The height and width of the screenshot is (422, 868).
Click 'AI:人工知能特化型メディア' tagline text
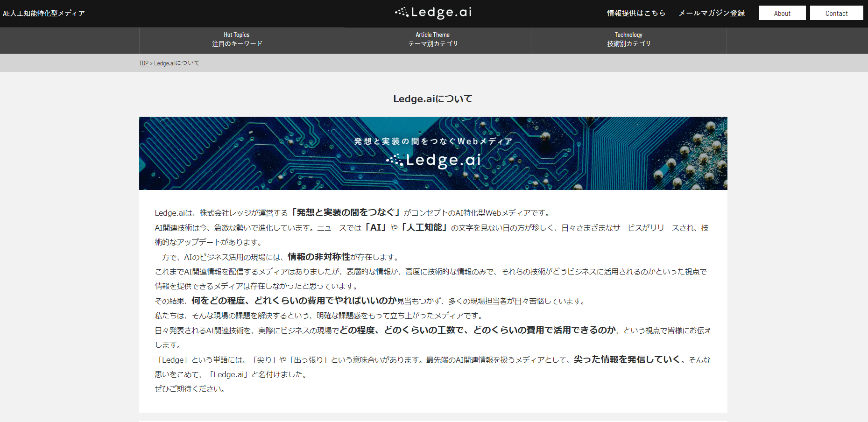click(x=44, y=14)
